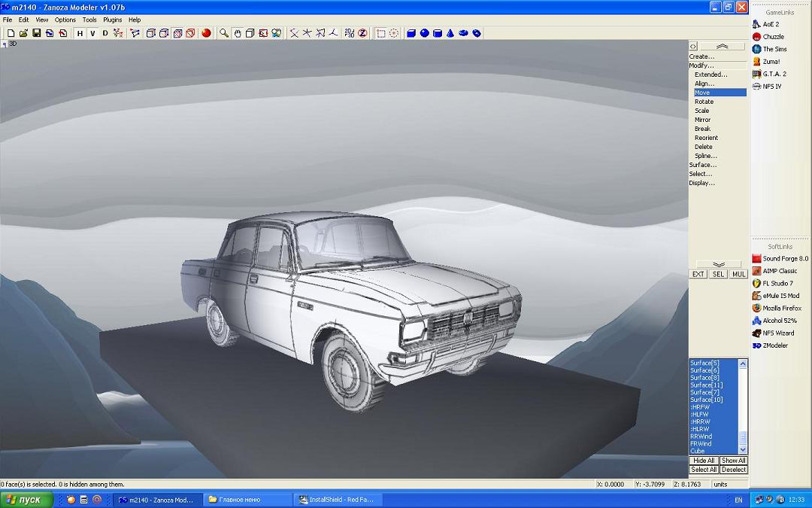The width and height of the screenshot is (812, 508).
Task: Toggle the SEL selected mode button
Action: pyautogui.click(x=718, y=274)
